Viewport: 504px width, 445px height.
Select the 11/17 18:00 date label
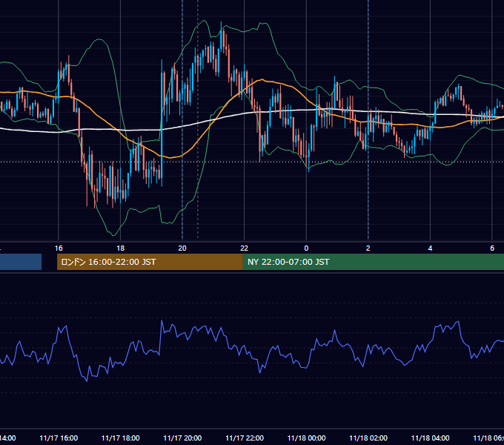pyautogui.click(x=121, y=438)
